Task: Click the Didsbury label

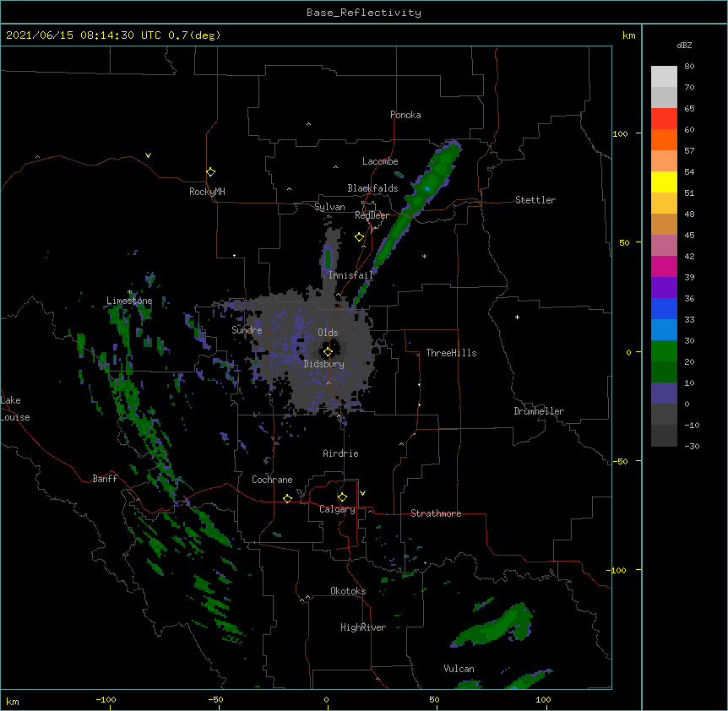Action: 324,364
